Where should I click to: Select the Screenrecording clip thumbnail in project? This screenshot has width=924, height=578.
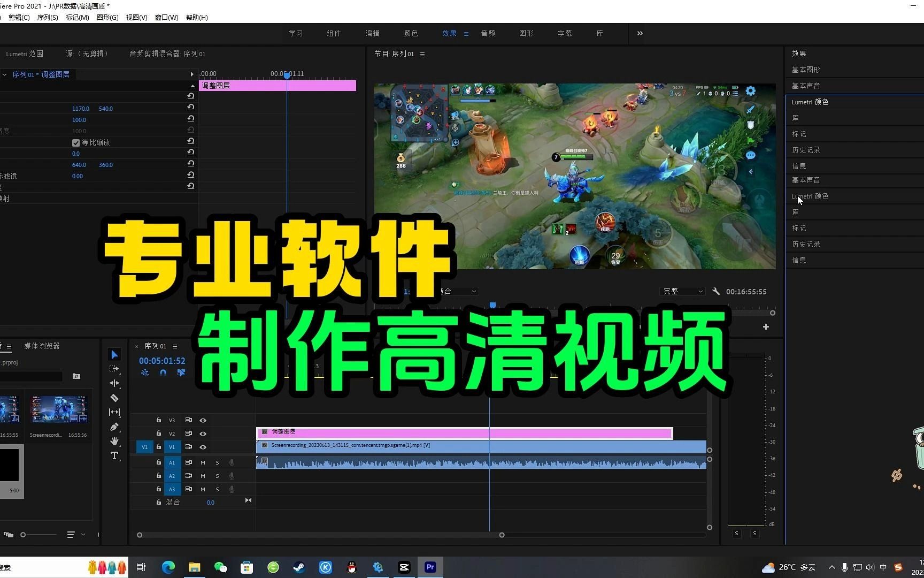pyautogui.click(x=59, y=409)
